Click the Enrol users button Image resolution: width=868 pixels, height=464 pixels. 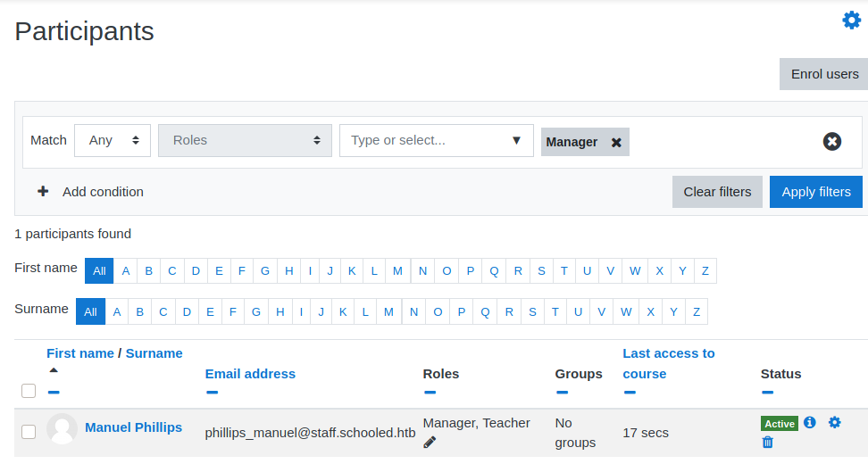[x=823, y=74]
